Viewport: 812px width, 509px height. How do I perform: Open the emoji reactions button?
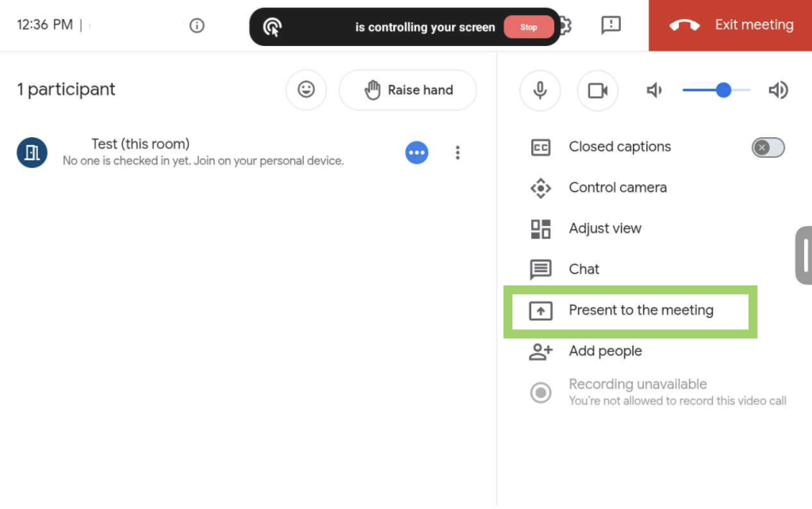(306, 90)
